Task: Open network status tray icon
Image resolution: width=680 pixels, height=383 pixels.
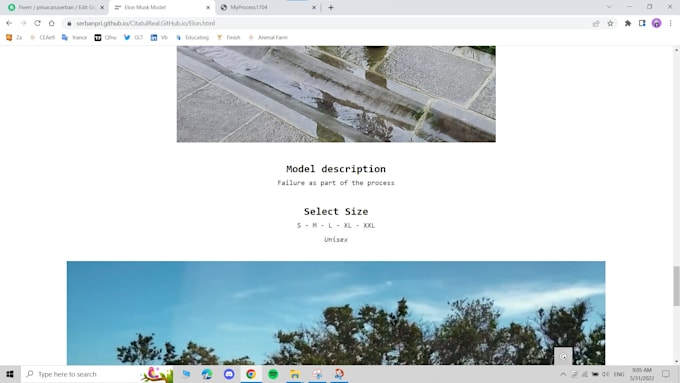Action: 585,374
